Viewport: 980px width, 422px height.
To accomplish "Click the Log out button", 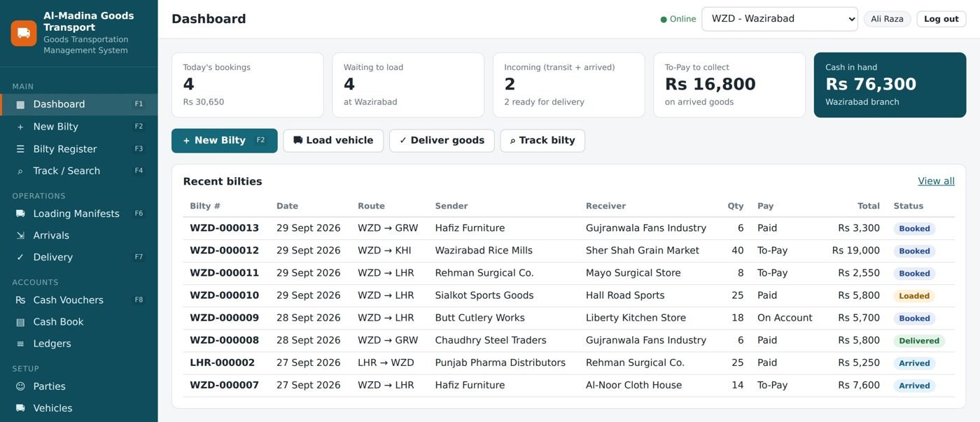I will click(x=941, y=19).
